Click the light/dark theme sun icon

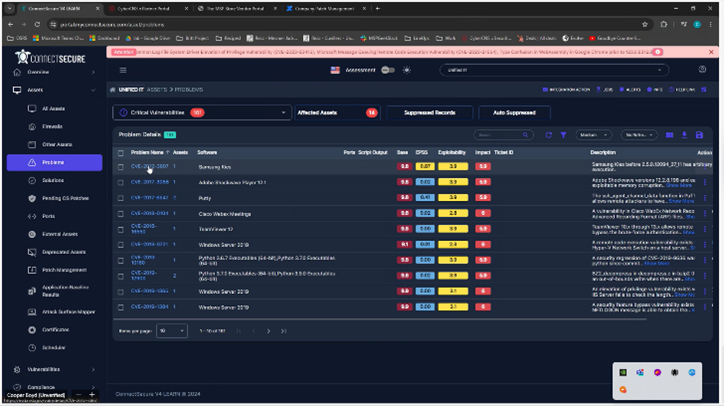coord(407,70)
